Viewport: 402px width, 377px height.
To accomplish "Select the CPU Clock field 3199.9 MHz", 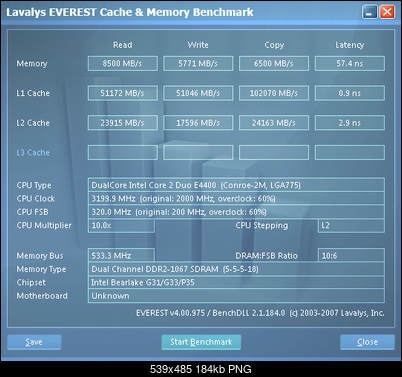I will [x=236, y=199].
